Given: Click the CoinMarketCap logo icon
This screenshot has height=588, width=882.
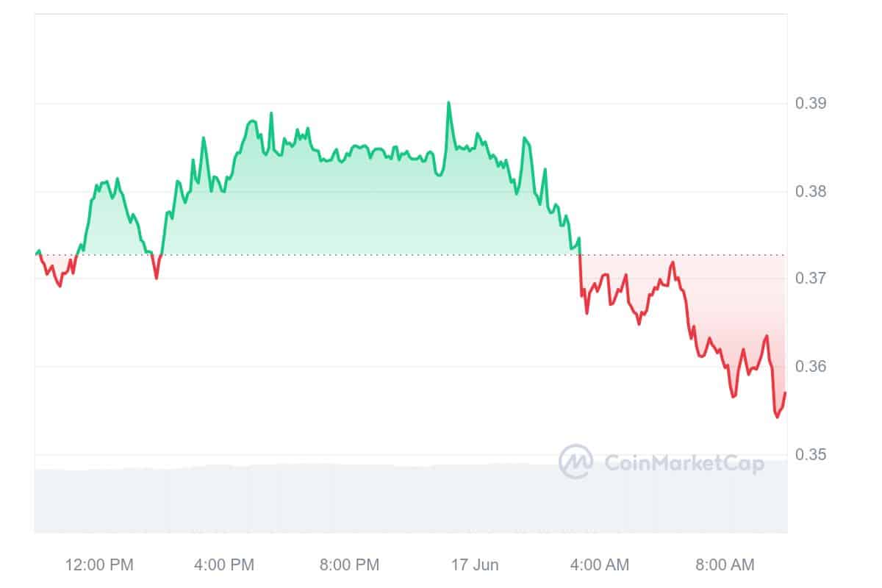Looking at the screenshot, I should click(576, 462).
